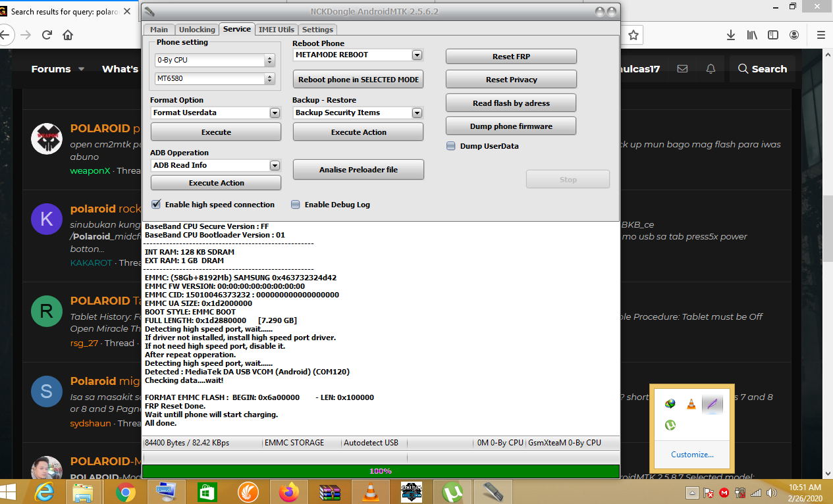Viewport: 833px width, 504px height.
Task: Bookmark this page with the star icon
Action: pyautogui.click(x=633, y=35)
